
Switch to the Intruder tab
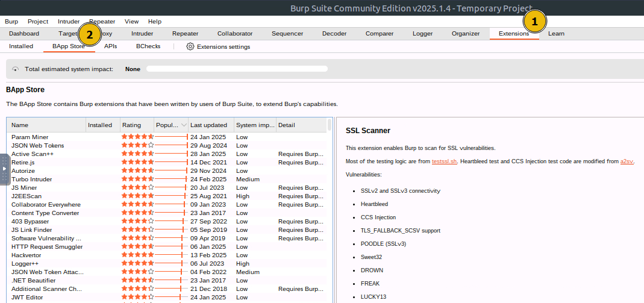(x=142, y=34)
